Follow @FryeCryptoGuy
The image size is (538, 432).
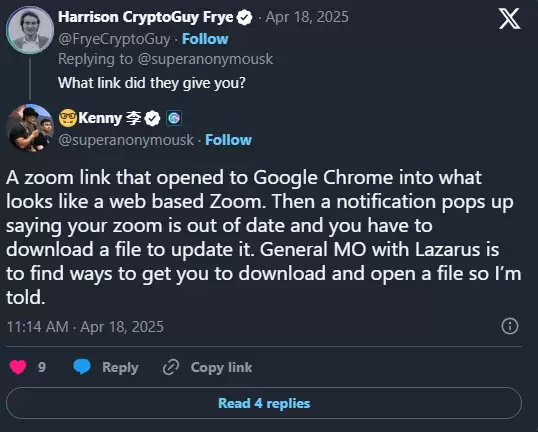click(205, 39)
